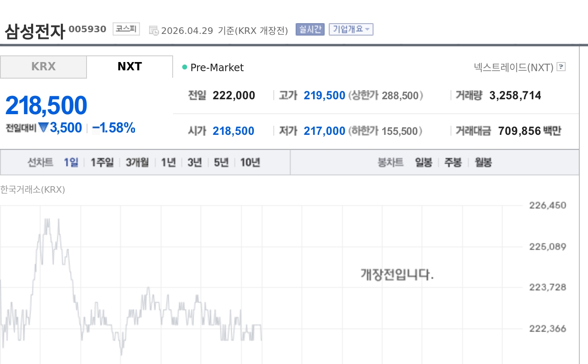Click the down-arrow price change indicator
This screenshot has height=364, width=588.
43,127
